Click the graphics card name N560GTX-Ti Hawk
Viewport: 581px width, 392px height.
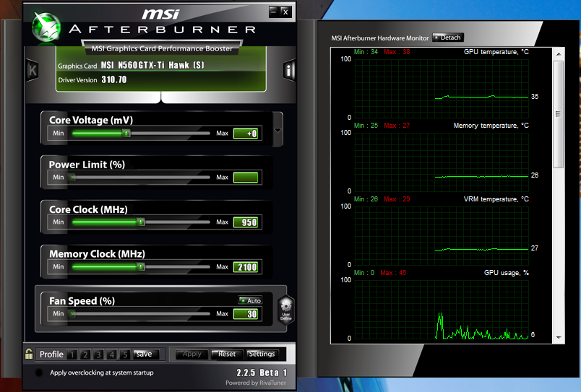pos(152,65)
